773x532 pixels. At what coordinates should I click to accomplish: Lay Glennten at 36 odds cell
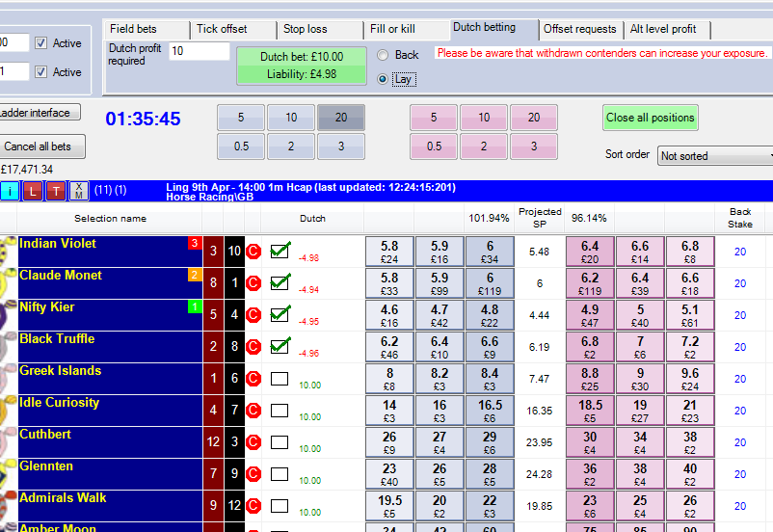coord(590,474)
